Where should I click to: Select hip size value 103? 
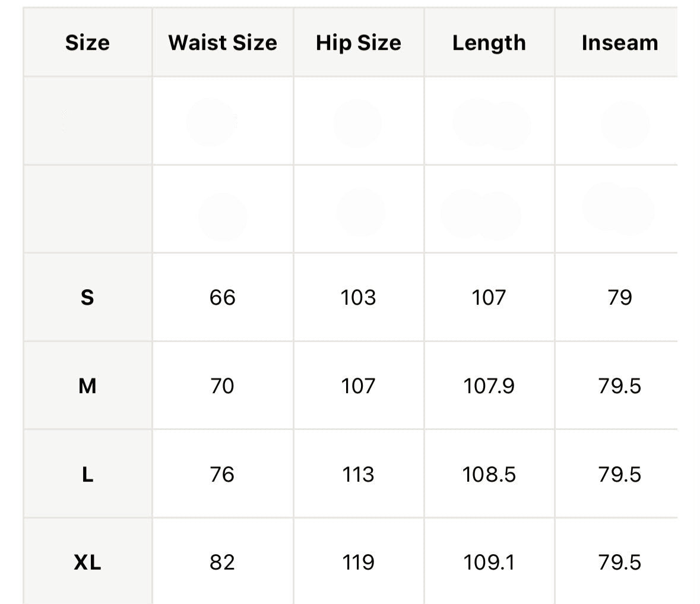coord(358,298)
